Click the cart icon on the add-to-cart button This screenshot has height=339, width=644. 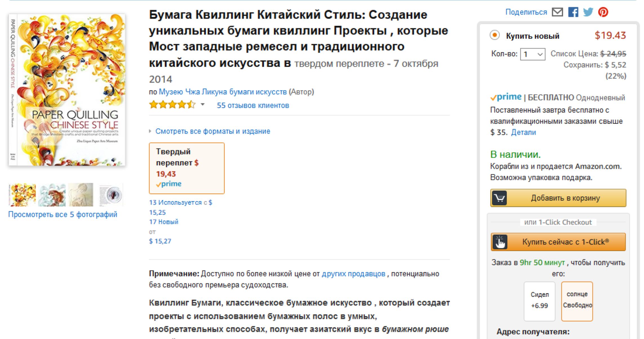coord(499,198)
